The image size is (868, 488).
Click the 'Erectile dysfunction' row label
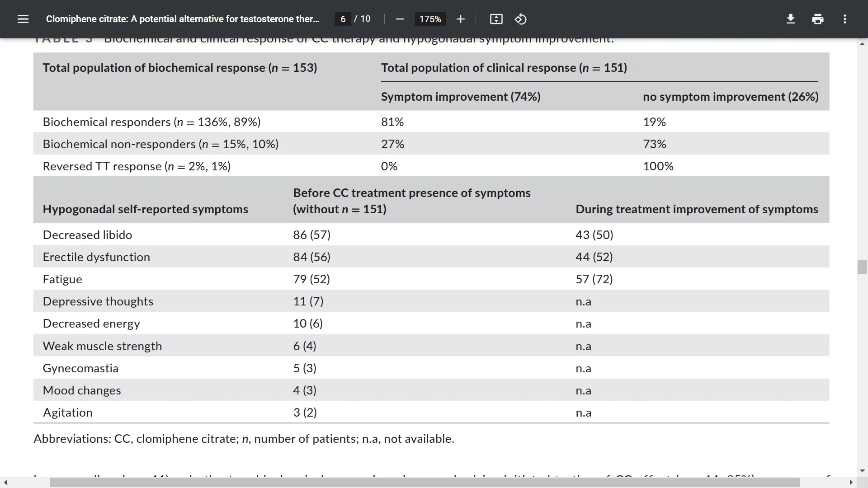click(96, 257)
